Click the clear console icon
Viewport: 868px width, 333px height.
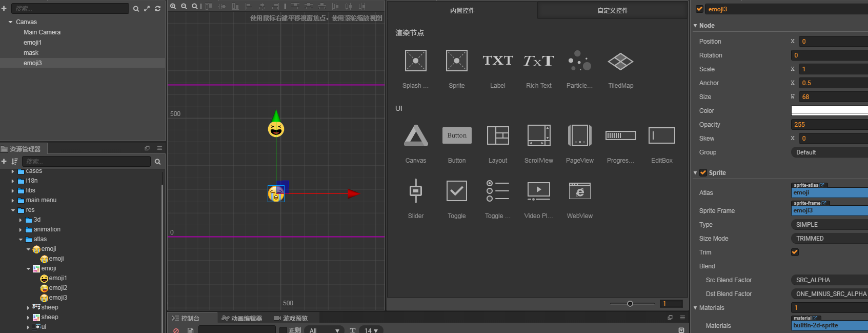[176, 330]
